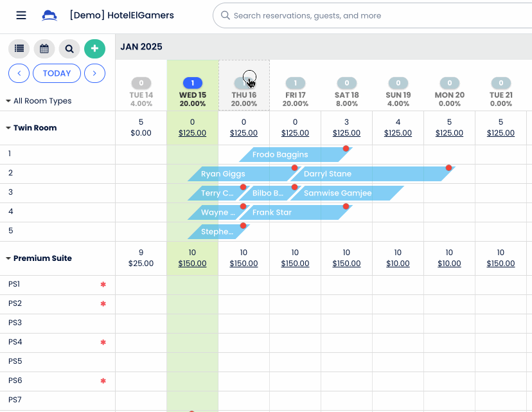Click the magnifier search button in sidebar
The height and width of the screenshot is (412, 532).
[x=69, y=49]
